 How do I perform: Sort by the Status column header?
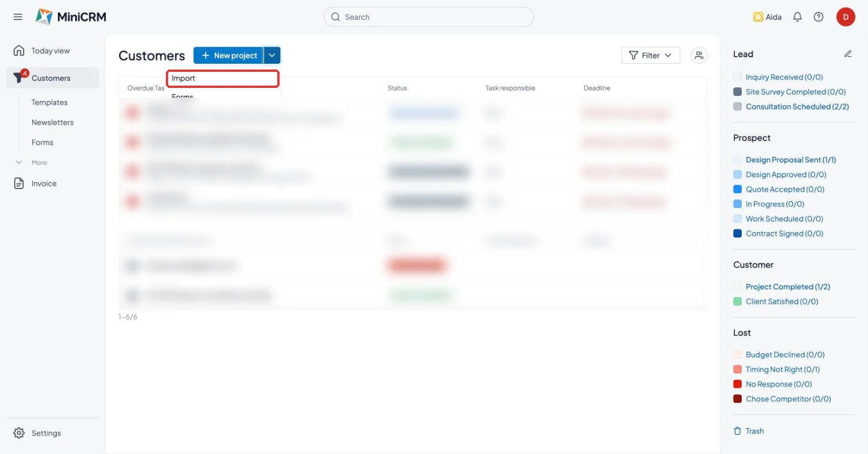pyautogui.click(x=397, y=88)
